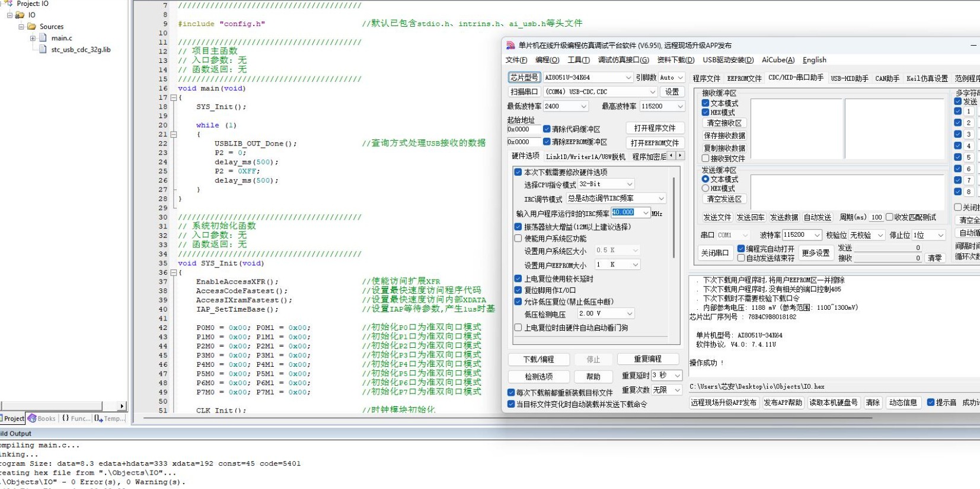Click the send period 100 ms field

pyautogui.click(x=877, y=217)
